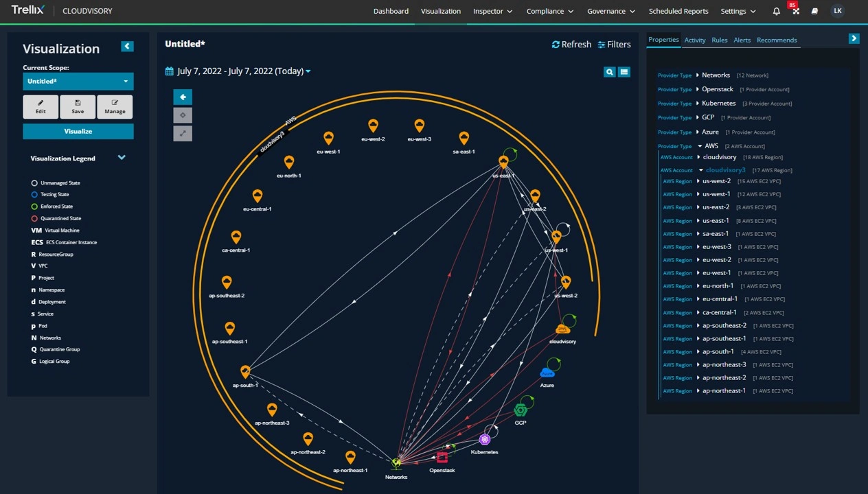
Task: Switch to the Recommends tab
Action: click(x=777, y=40)
